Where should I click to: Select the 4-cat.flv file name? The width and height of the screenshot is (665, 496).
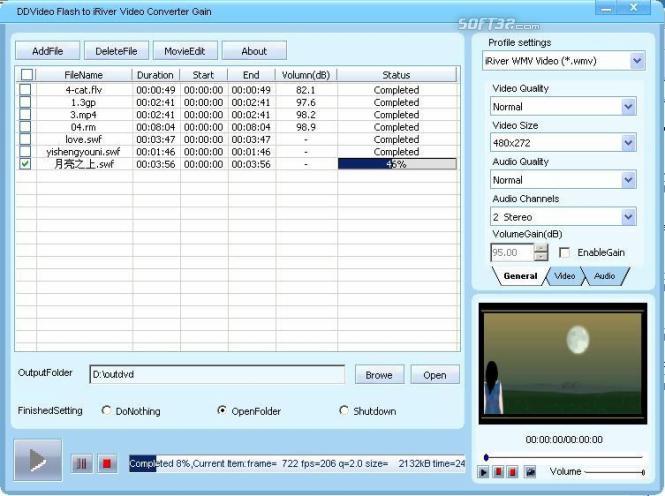tap(84, 90)
